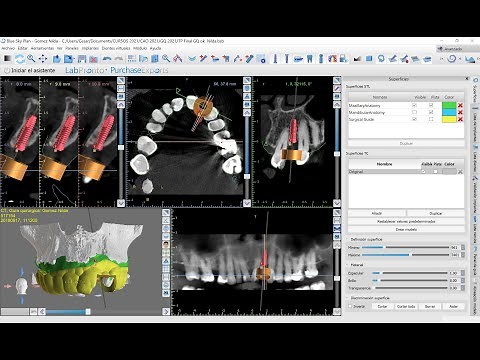Click the blue square toolbar icon
Image resolution: width=480 pixels, height=360 pixels.
point(369,59)
